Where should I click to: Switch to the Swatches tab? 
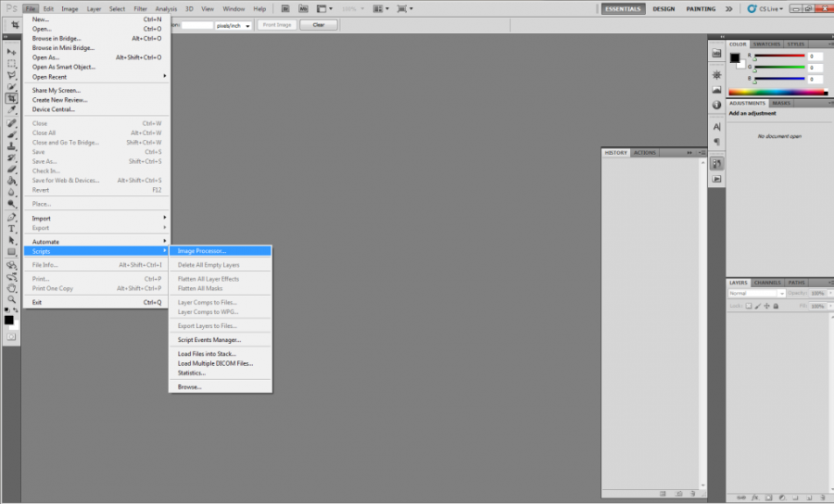pos(766,44)
